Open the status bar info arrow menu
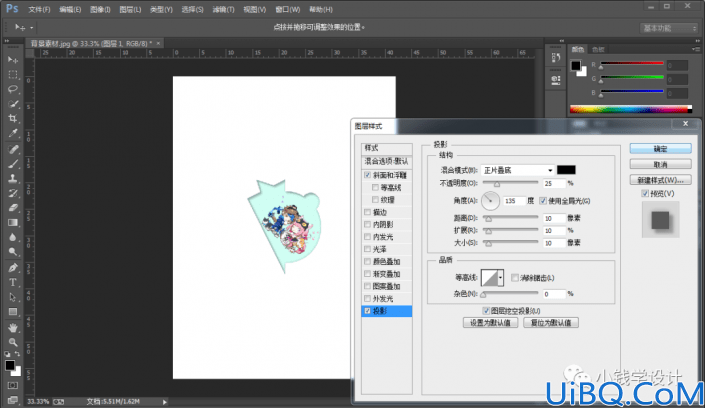 [165, 402]
